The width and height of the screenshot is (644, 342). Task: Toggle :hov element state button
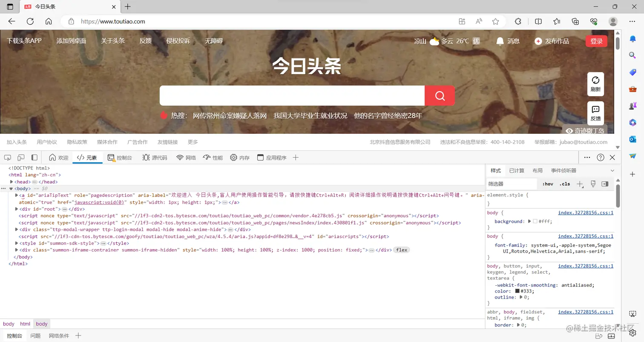click(548, 184)
